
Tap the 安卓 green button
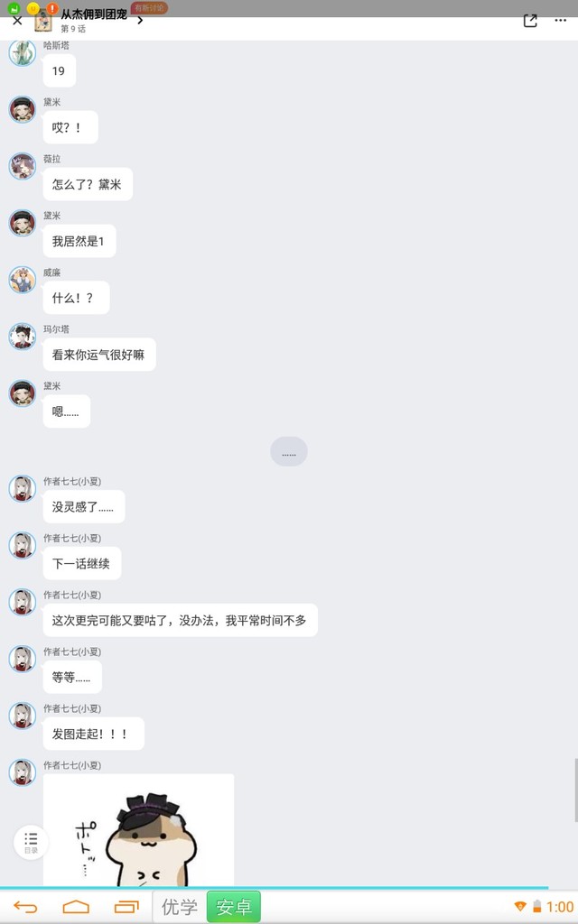click(234, 907)
